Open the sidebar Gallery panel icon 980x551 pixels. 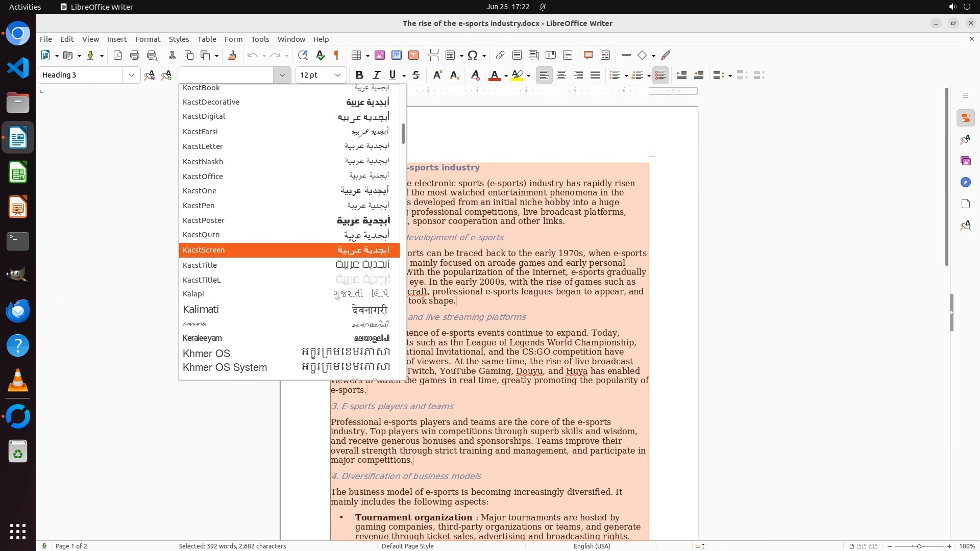pos(965,161)
